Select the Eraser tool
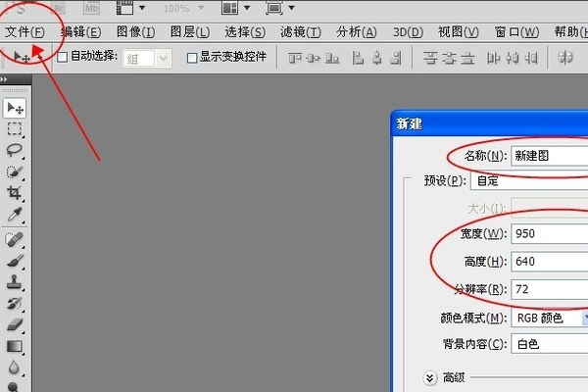Viewport: 588px width, 392px height. (15, 324)
